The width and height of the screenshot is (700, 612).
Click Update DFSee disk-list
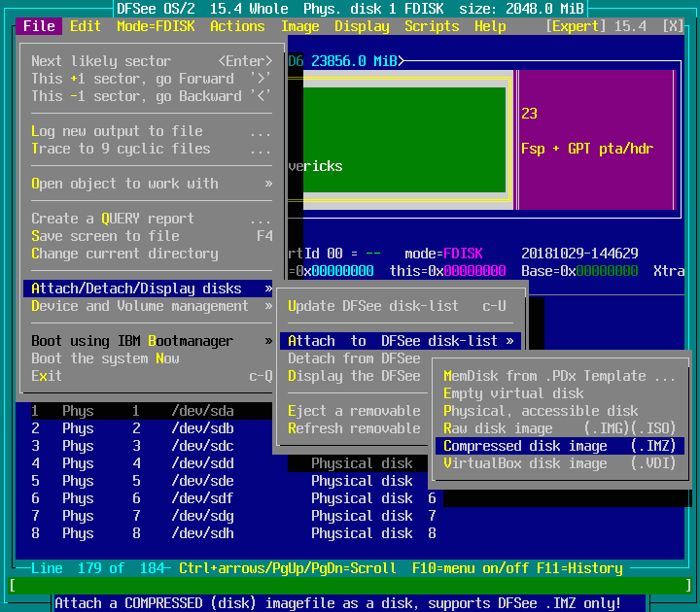[x=399, y=306]
